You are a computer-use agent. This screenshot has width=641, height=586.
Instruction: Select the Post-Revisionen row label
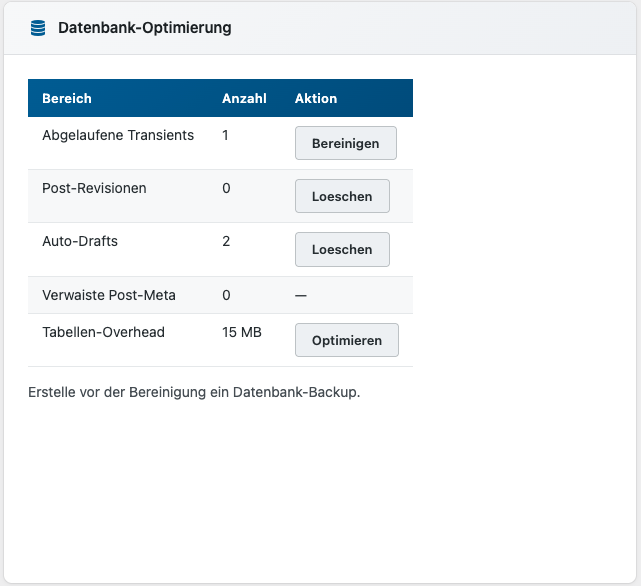pyautogui.click(x=94, y=188)
